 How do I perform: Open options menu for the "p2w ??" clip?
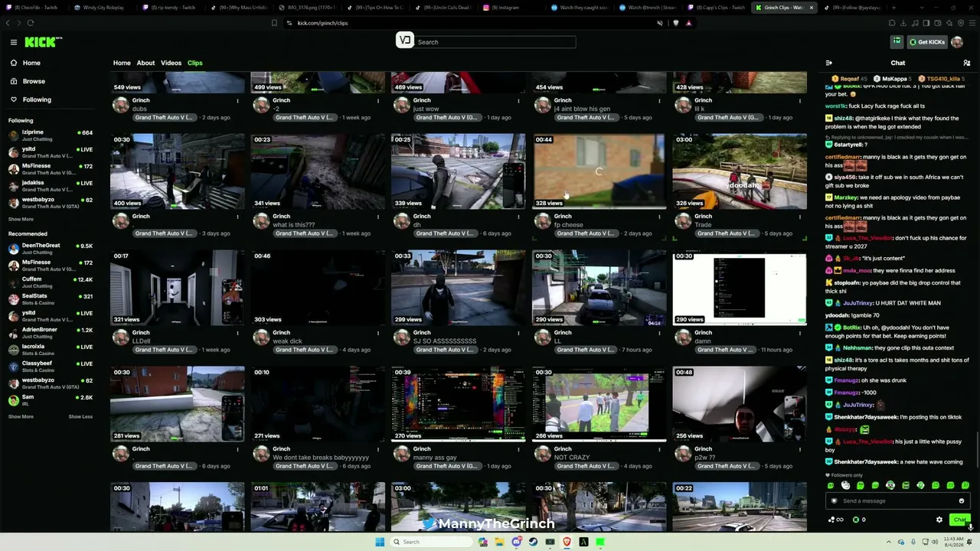click(800, 449)
